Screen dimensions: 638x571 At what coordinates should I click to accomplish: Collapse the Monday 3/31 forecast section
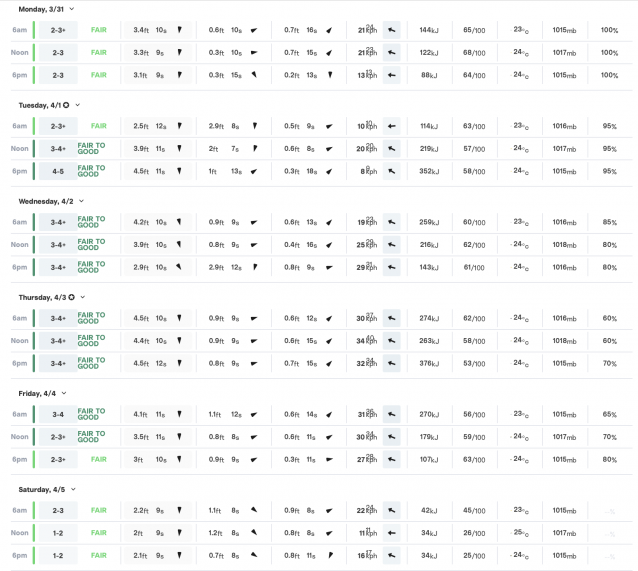72,8
